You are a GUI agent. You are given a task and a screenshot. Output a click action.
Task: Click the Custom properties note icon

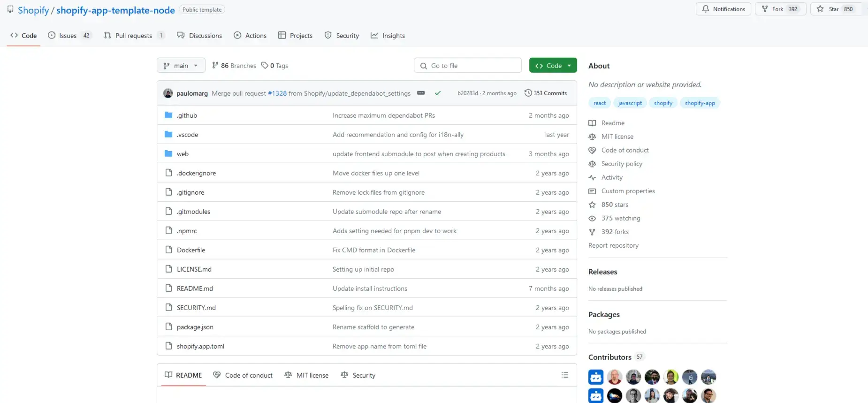pyautogui.click(x=592, y=191)
